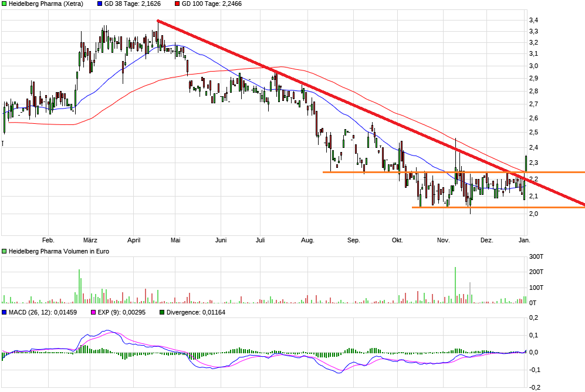The height and width of the screenshot is (392, 585).
Task: Click the 'März' month label on time axis
Action: 90,240
